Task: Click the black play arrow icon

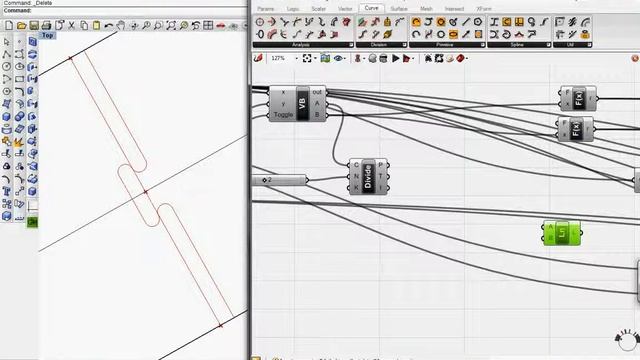Action: tap(395, 58)
